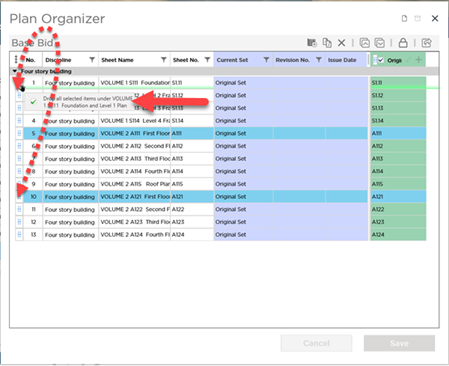
Task: Collapse the Four story building group
Action: [15, 71]
